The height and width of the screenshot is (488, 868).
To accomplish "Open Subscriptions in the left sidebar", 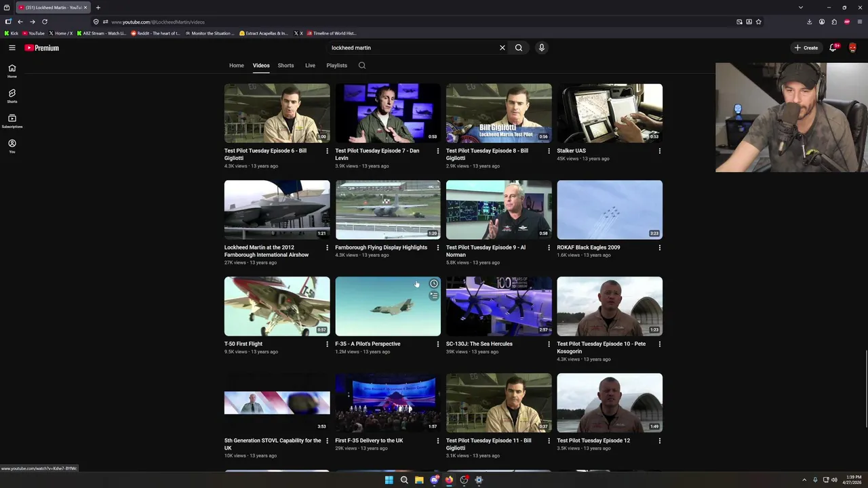I will (12, 121).
